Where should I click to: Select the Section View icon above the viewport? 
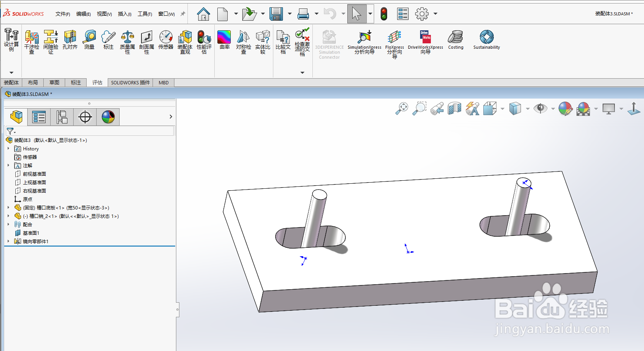[455, 109]
